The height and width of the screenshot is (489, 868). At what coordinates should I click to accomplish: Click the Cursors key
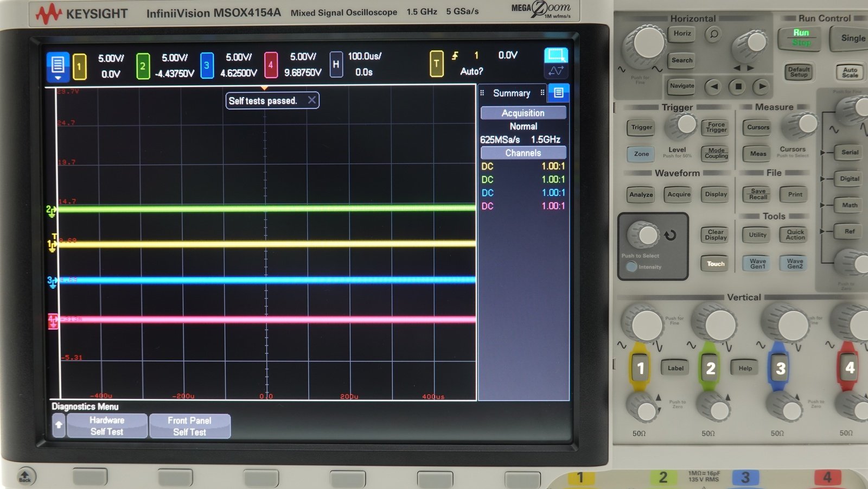tap(758, 128)
